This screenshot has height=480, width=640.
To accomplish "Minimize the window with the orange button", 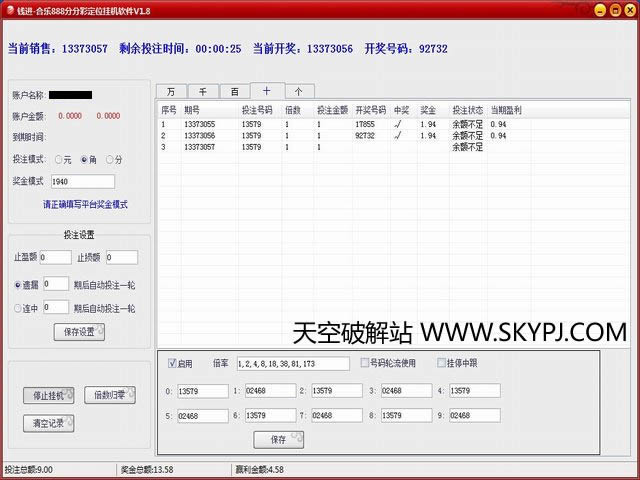I will click(x=599, y=9).
